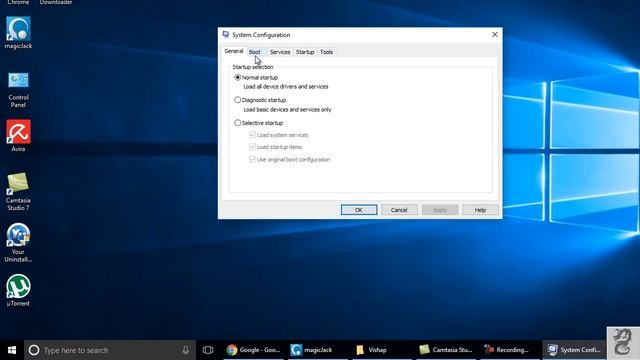Switch to the Startup tab
This screenshot has height=360, width=640.
tap(305, 52)
